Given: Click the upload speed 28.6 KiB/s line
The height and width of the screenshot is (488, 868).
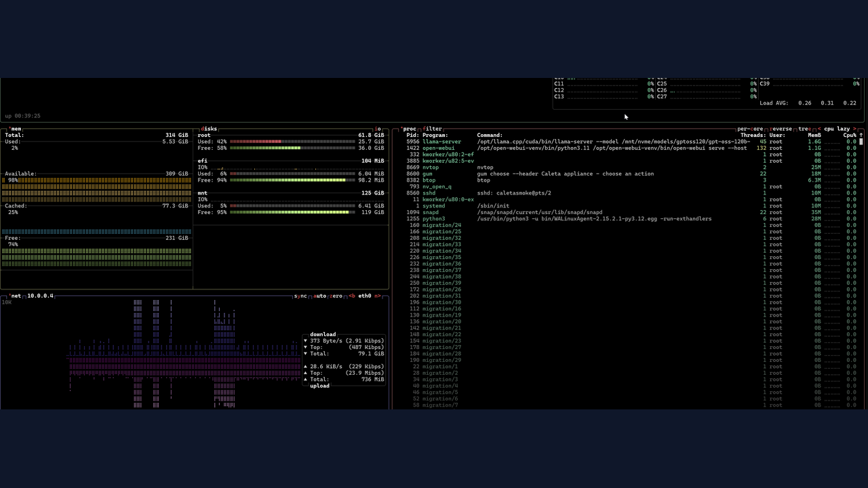Looking at the screenshot, I should (x=344, y=367).
